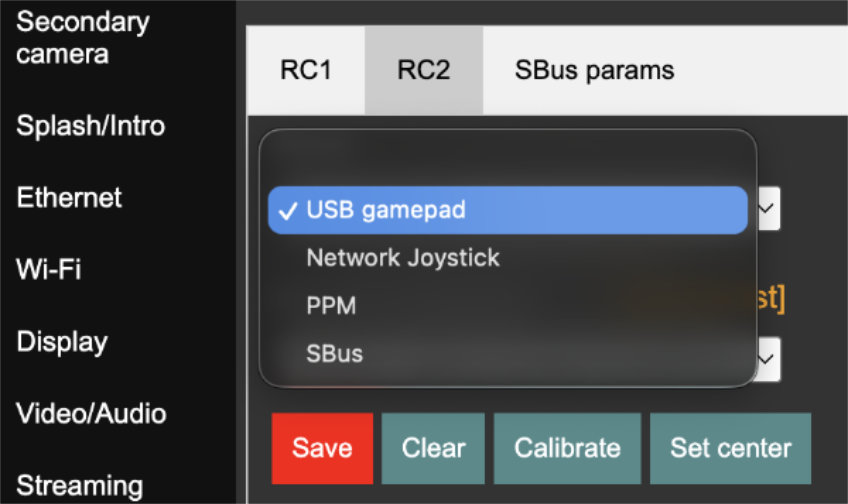Choose SBus from the dropdown list
848x504 pixels.
(335, 354)
